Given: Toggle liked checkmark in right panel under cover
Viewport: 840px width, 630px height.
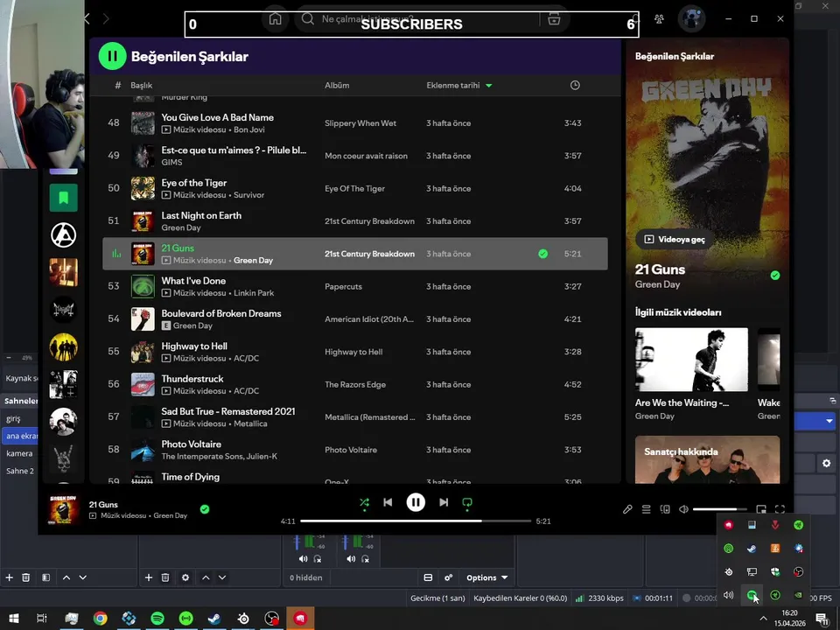Looking at the screenshot, I should pos(775,276).
